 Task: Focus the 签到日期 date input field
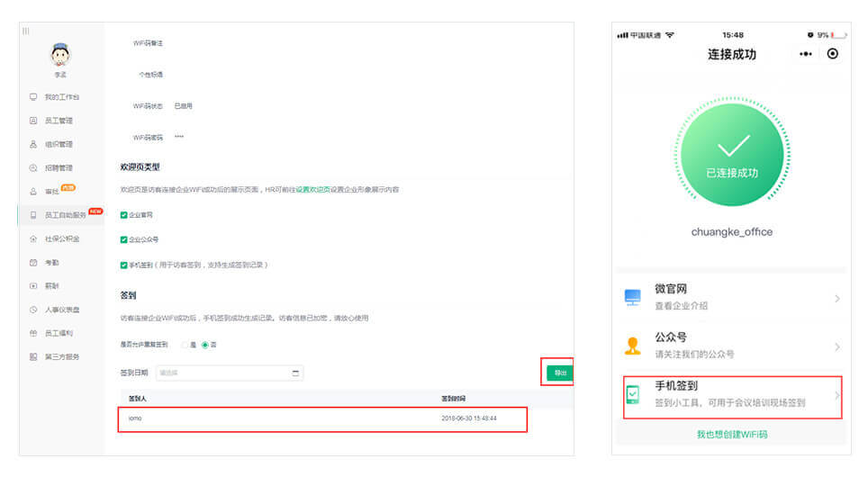tap(230, 373)
